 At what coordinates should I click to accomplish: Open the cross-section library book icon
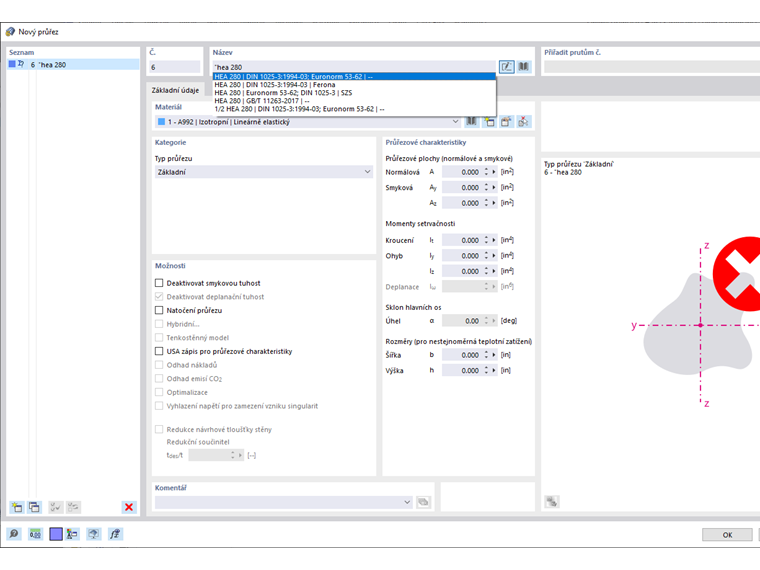[x=523, y=66]
